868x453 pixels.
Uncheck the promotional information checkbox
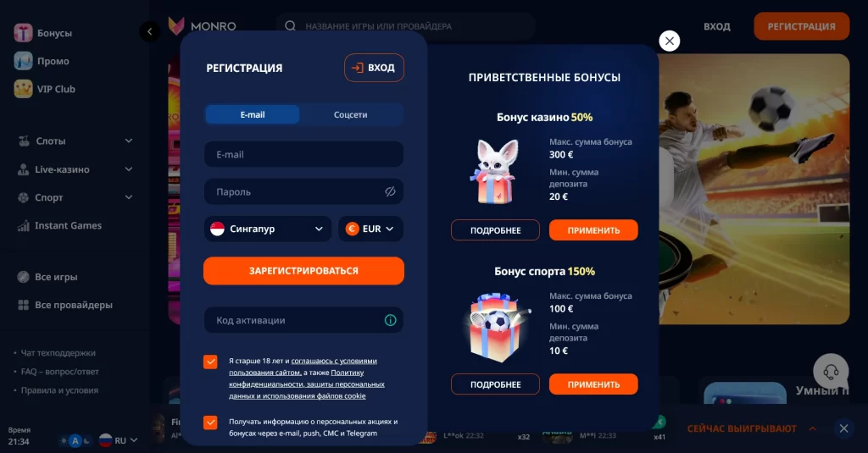pos(210,423)
